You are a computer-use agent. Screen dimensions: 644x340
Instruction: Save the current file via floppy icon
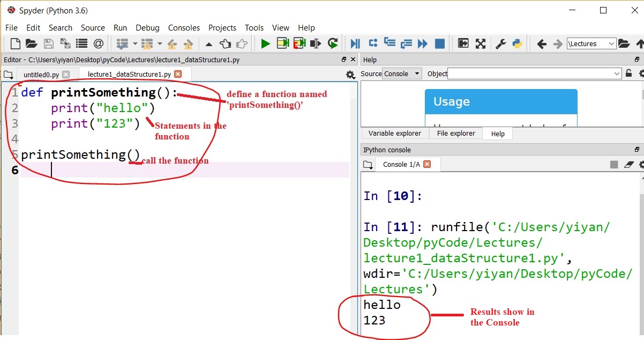tap(48, 43)
